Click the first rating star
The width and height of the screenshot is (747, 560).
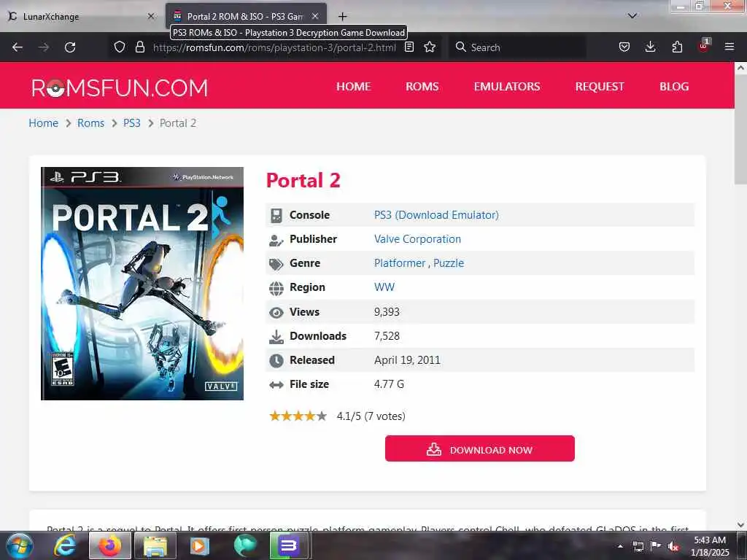[275, 416]
